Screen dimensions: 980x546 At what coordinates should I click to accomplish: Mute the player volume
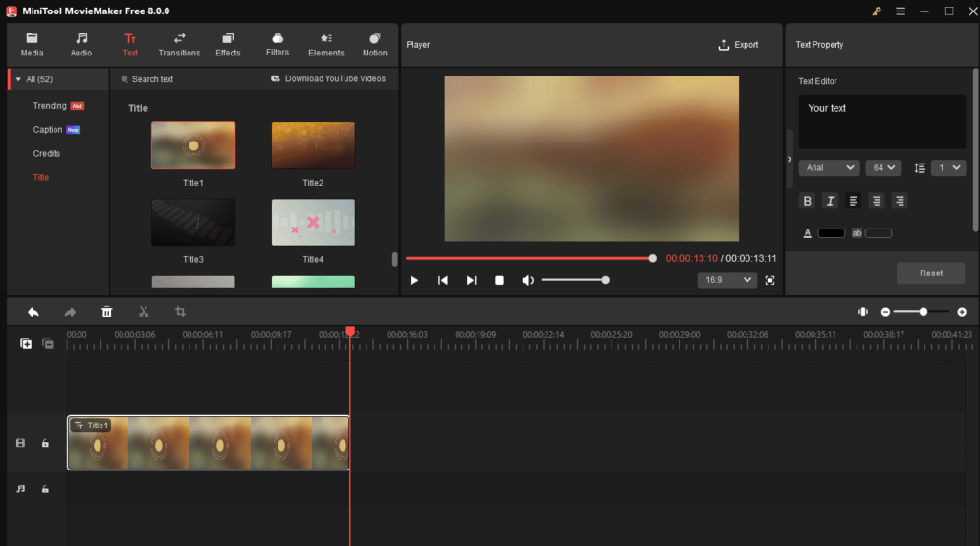(528, 280)
